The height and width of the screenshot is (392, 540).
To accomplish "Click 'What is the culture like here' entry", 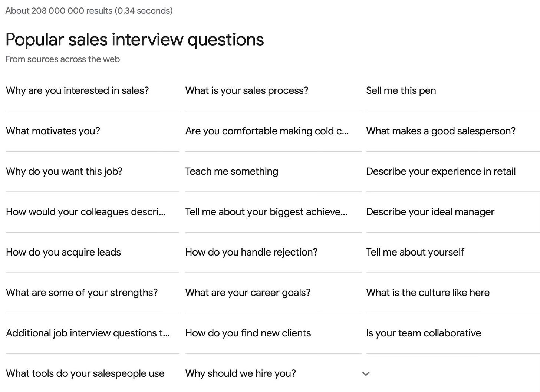I will click(x=428, y=293).
